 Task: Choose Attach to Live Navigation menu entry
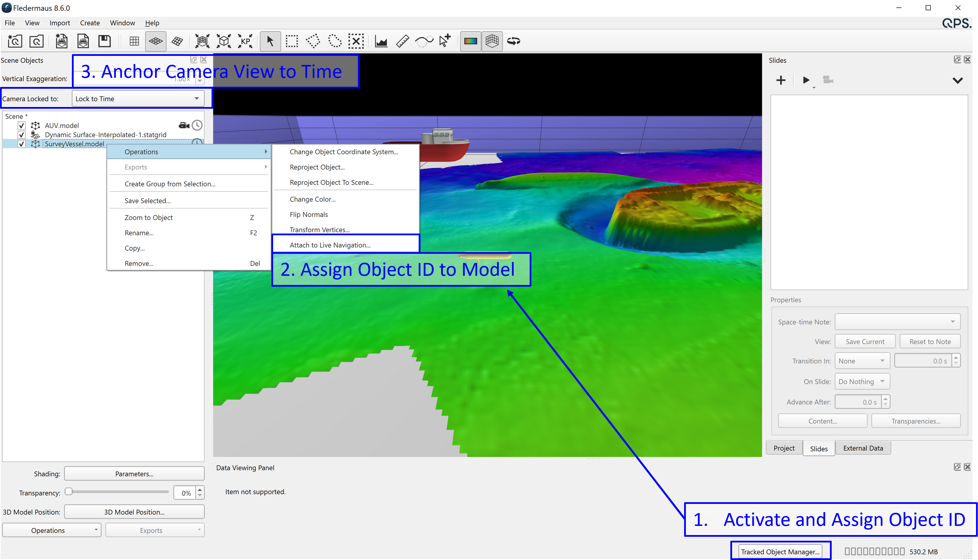[x=330, y=245]
